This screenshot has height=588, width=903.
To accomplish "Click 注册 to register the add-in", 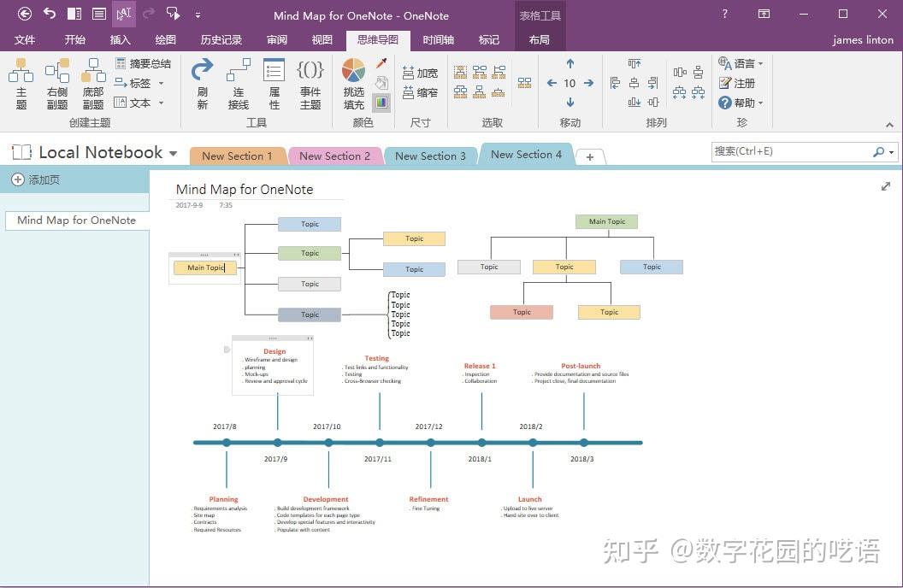I will click(739, 83).
